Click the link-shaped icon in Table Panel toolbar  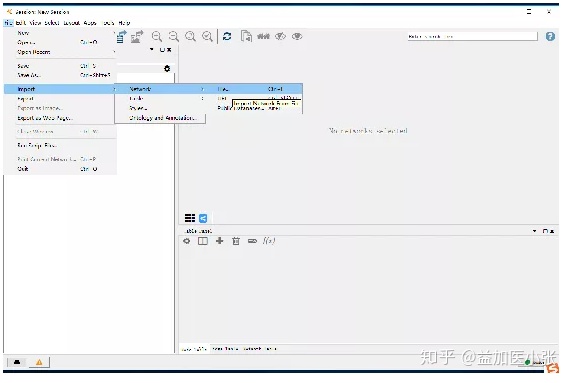click(x=252, y=241)
